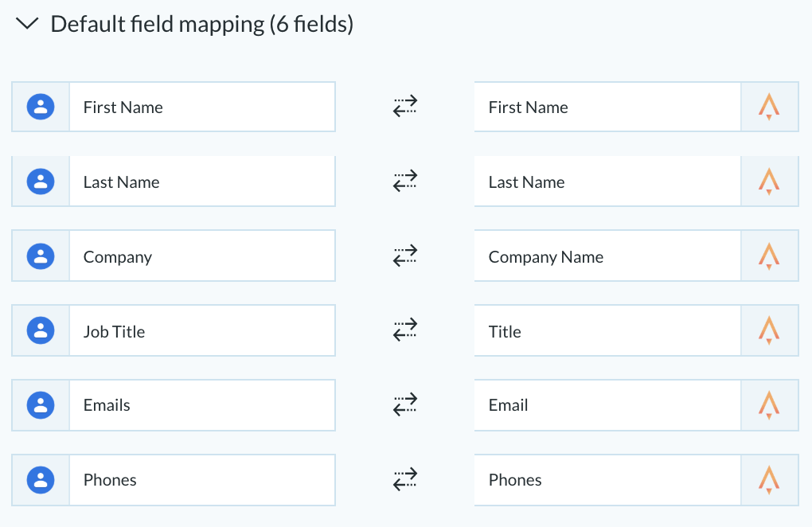Viewport: 812px width, 527px height.
Task: Click the orange logo icon next to Title
Action: point(769,330)
